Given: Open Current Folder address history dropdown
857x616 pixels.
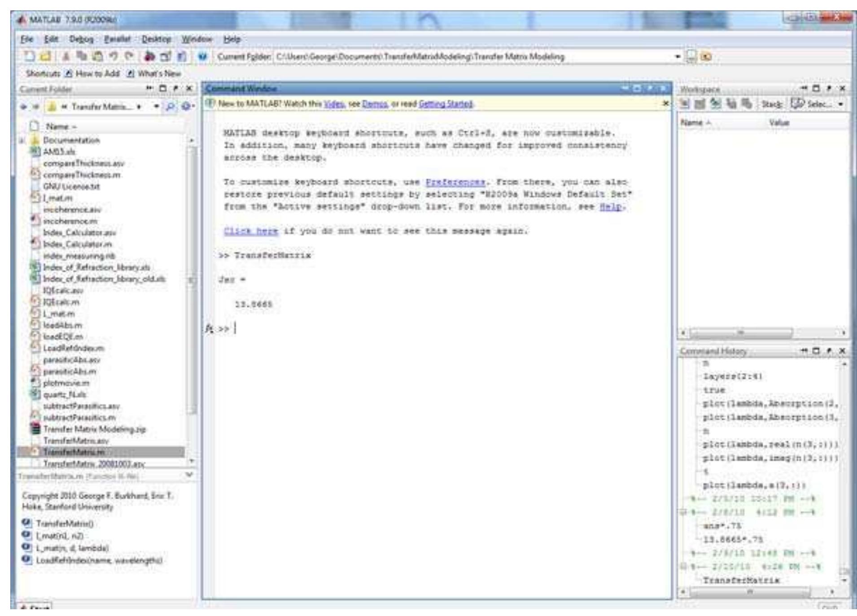Looking at the screenshot, I should click(x=156, y=107).
